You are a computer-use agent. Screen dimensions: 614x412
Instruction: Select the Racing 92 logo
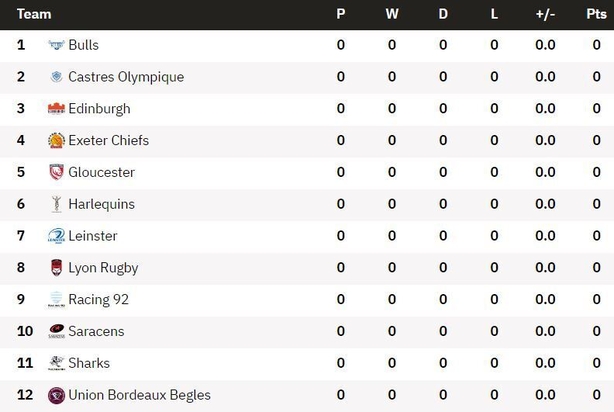(56, 299)
